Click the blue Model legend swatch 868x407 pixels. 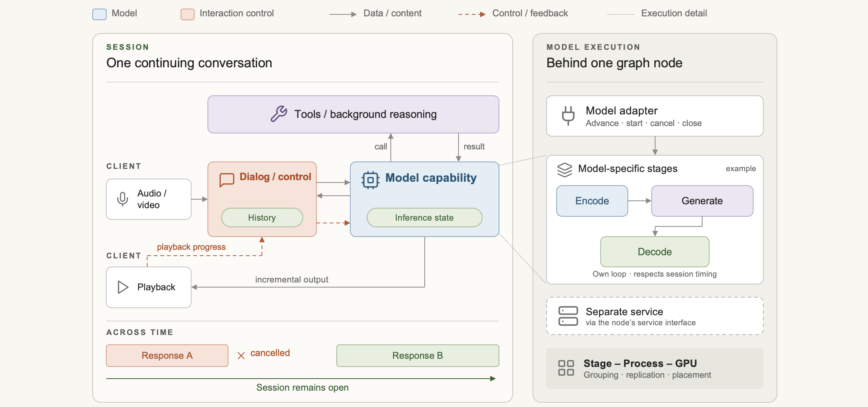click(99, 14)
